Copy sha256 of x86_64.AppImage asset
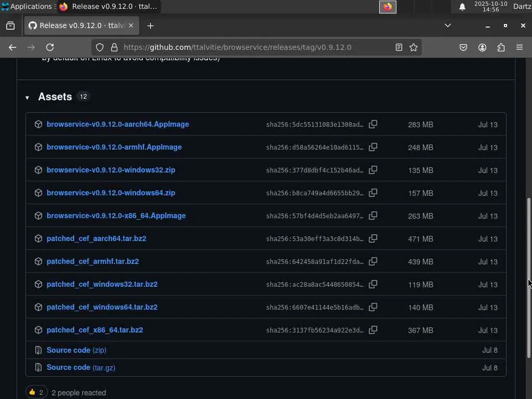 (x=373, y=216)
